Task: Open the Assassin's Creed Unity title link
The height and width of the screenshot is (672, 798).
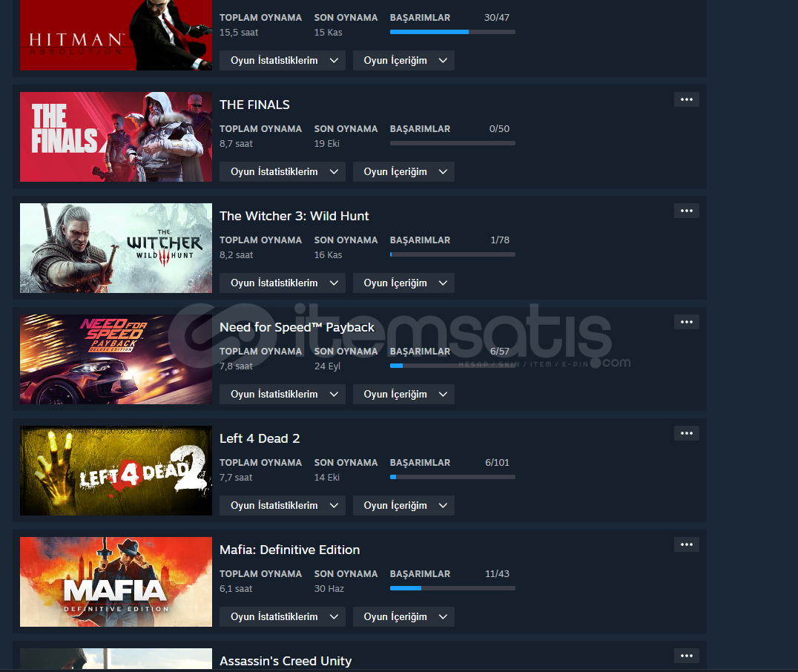Action: point(286,661)
